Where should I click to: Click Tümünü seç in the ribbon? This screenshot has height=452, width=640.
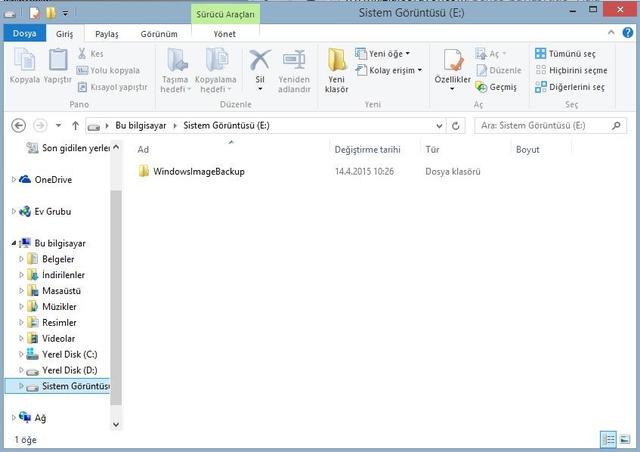565,53
